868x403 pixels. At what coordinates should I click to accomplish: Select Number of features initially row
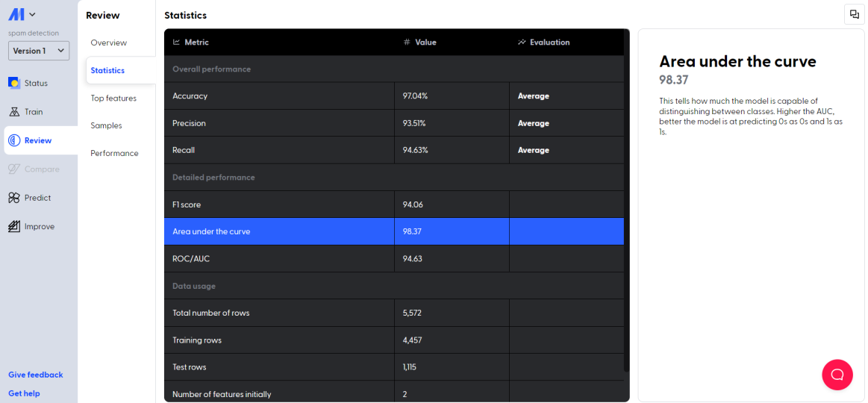click(394, 391)
